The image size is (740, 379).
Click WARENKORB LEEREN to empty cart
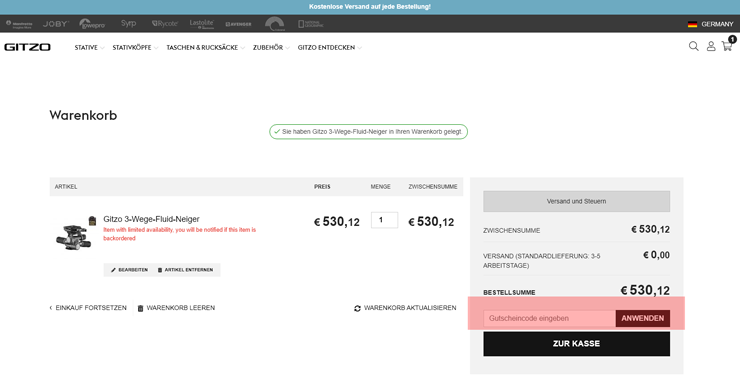pos(176,308)
